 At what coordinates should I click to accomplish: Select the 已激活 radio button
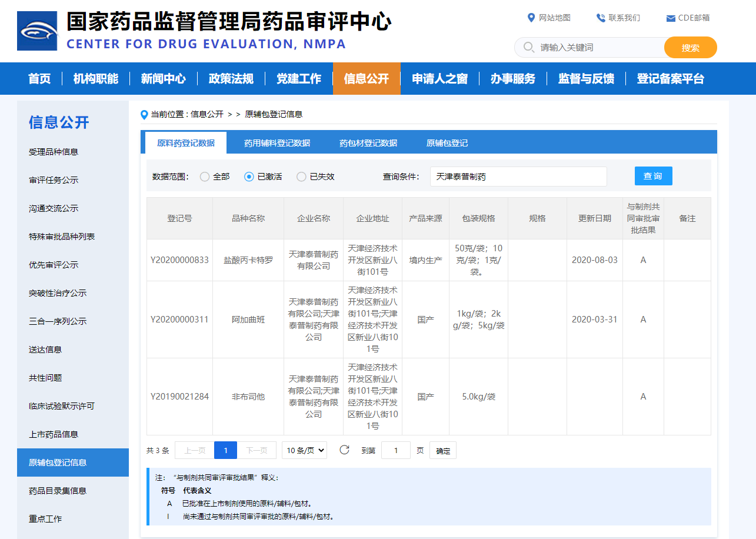249,177
